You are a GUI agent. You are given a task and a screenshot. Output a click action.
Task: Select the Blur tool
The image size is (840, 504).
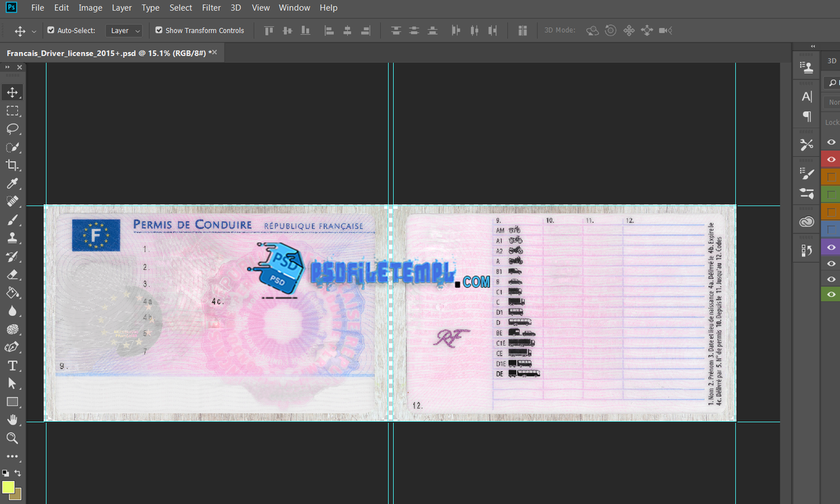coord(12,311)
